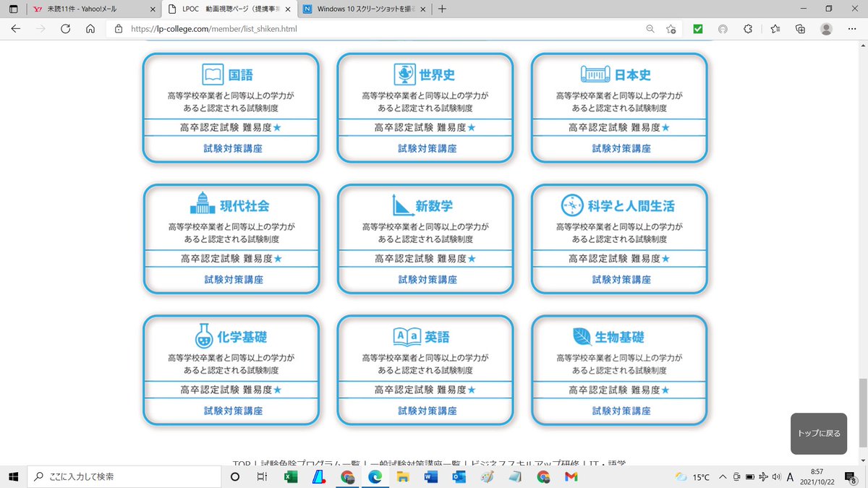Open Microsoft Edge from the taskbar
The image size is (868, 488).
375,476
